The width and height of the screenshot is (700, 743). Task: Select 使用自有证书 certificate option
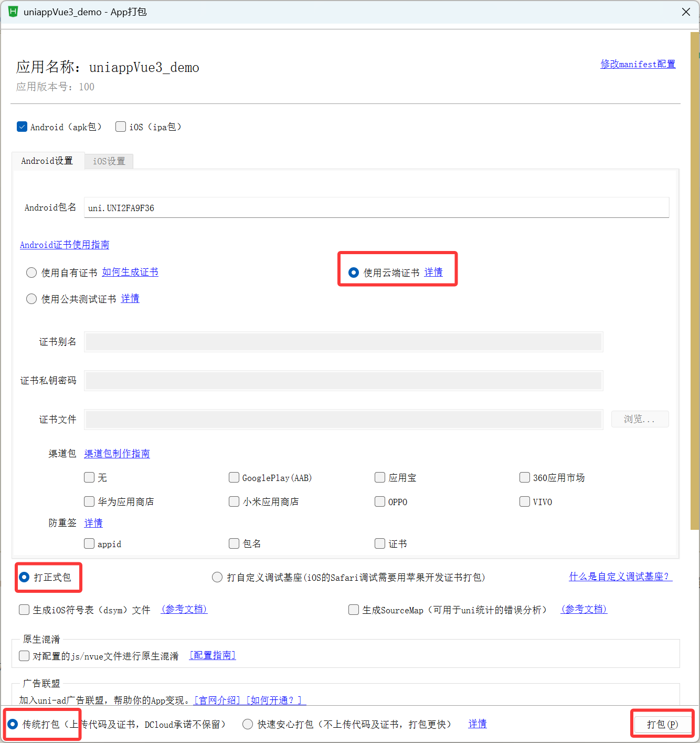[x=31, y=272]
